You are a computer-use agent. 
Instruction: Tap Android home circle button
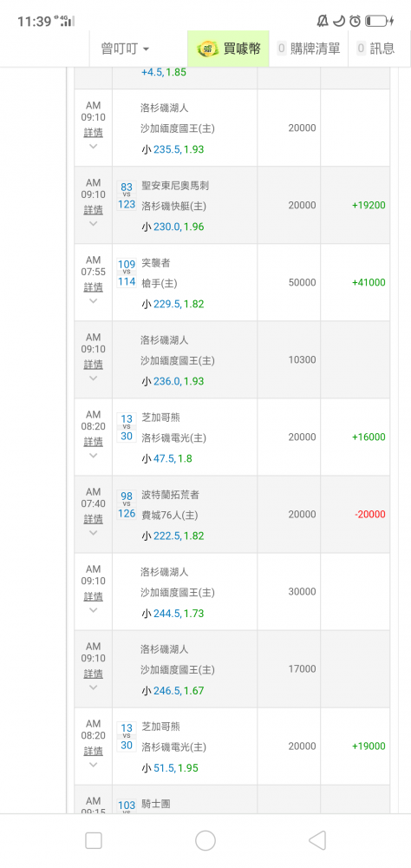coord(205,840)
